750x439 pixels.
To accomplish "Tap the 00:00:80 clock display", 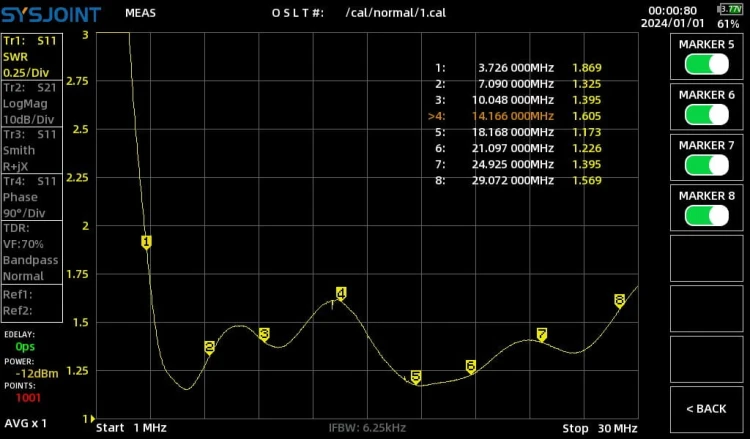I will click(673, 10).
